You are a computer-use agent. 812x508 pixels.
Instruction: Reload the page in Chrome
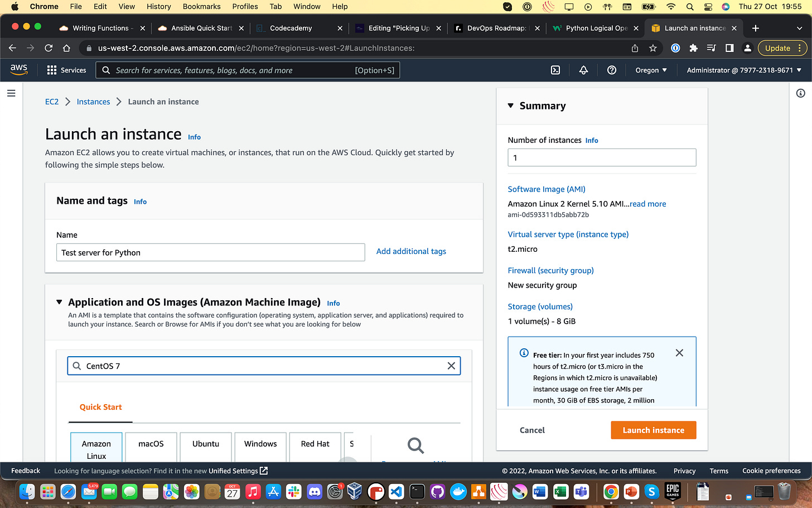(49, 48)
